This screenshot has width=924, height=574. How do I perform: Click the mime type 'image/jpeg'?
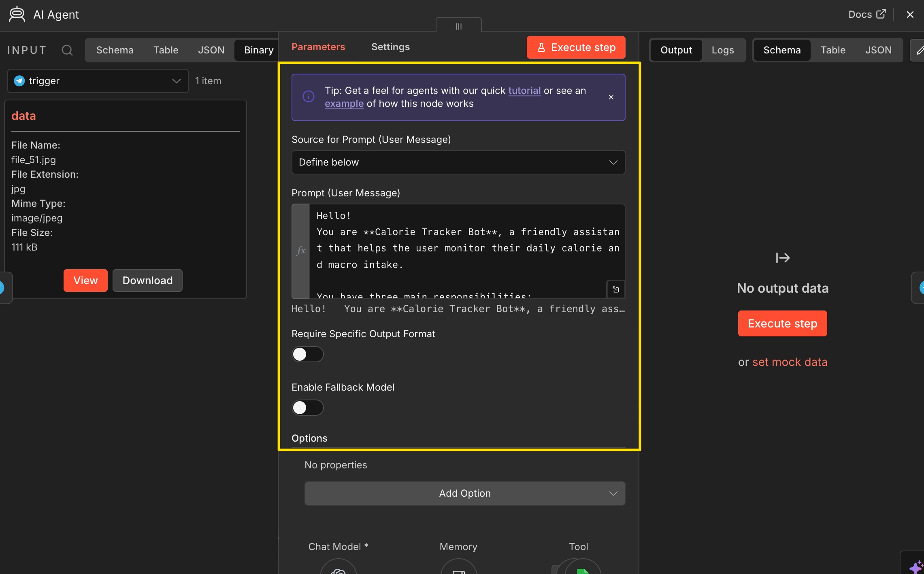click(x=37, y=218)
